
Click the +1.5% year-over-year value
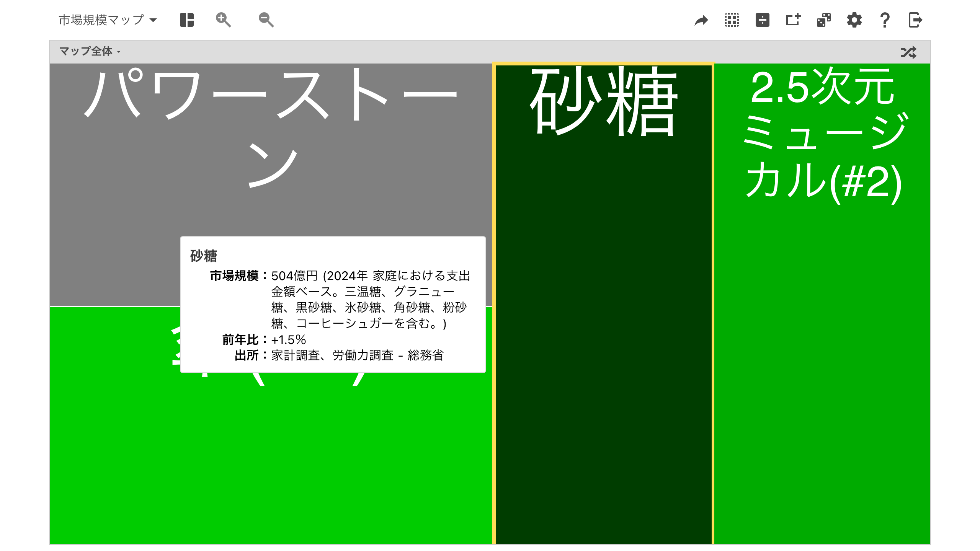289,339
